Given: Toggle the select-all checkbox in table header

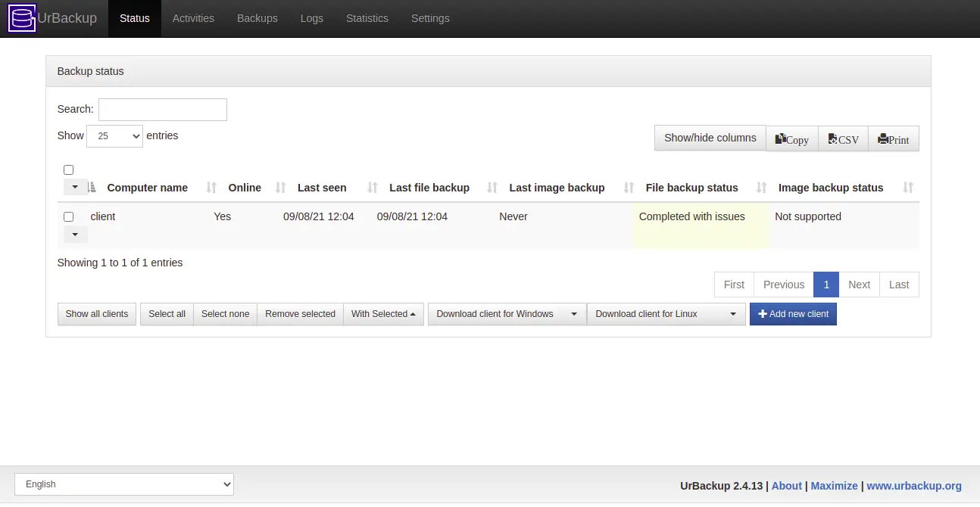Looking at the screenshot, I should 69,170.
